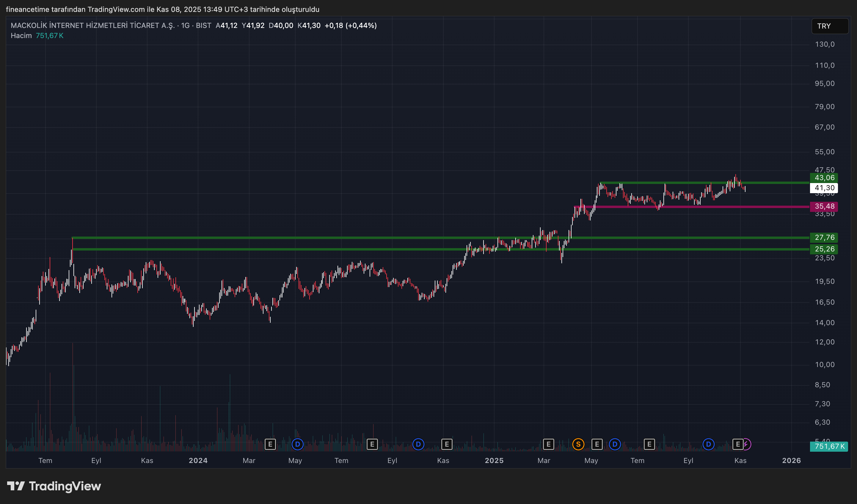Click the 2024 label on time axis
857x504 pixels.
pos(198,461)
